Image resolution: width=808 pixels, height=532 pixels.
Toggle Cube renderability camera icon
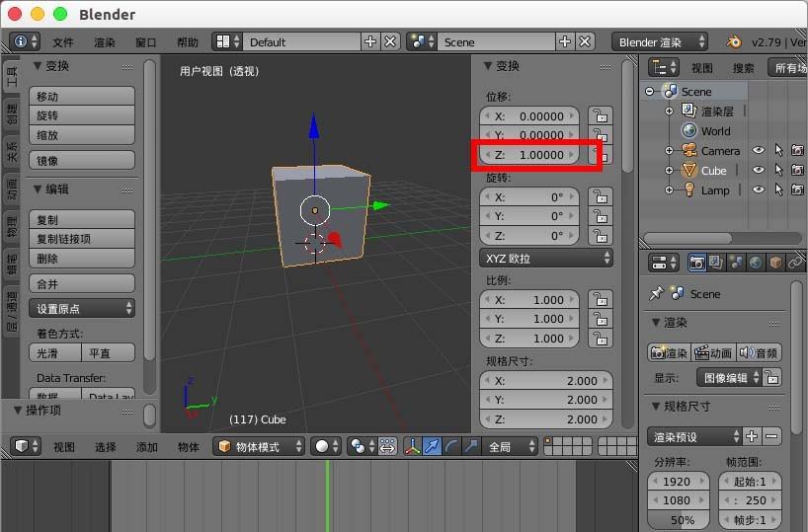797,170
